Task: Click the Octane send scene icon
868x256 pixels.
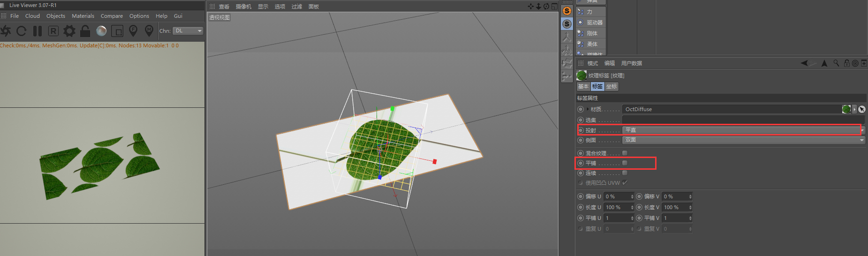Action: click(6, 31)
